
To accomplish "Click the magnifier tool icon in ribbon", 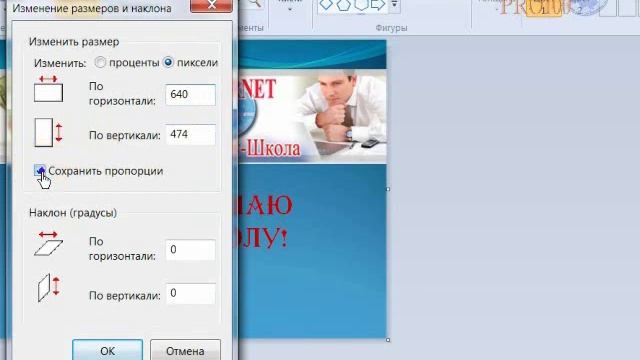I will click(254, 3).
